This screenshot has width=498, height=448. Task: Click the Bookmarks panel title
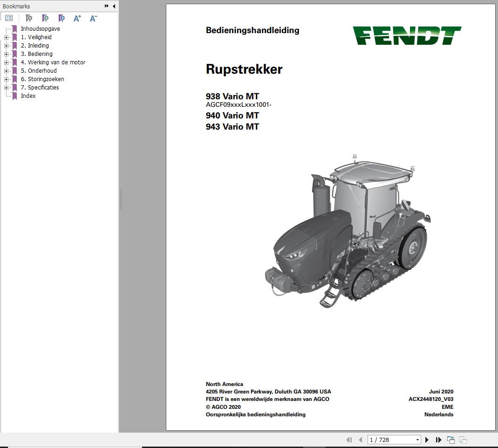(16, 7)
